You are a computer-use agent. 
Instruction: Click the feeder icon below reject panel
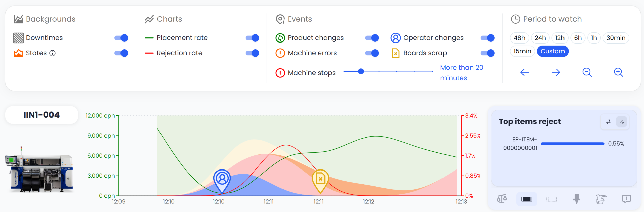(x=601, y=199)
